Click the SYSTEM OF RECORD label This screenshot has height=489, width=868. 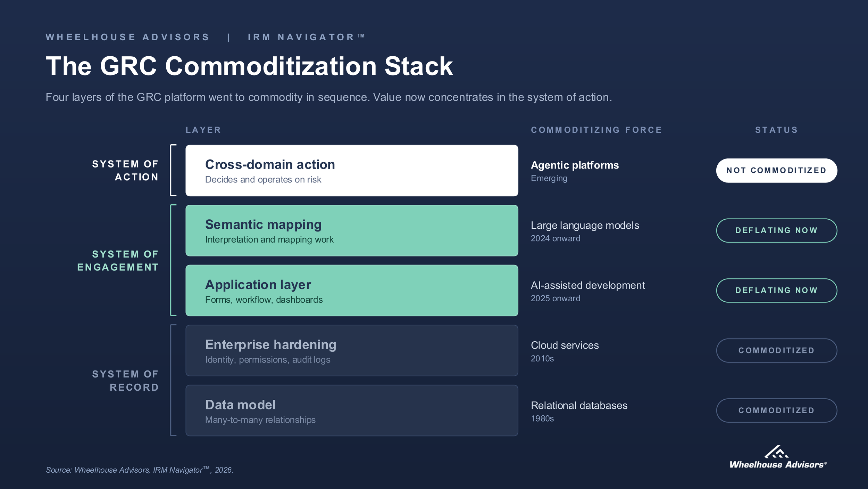pyautogui.click(x=125, y=381)
